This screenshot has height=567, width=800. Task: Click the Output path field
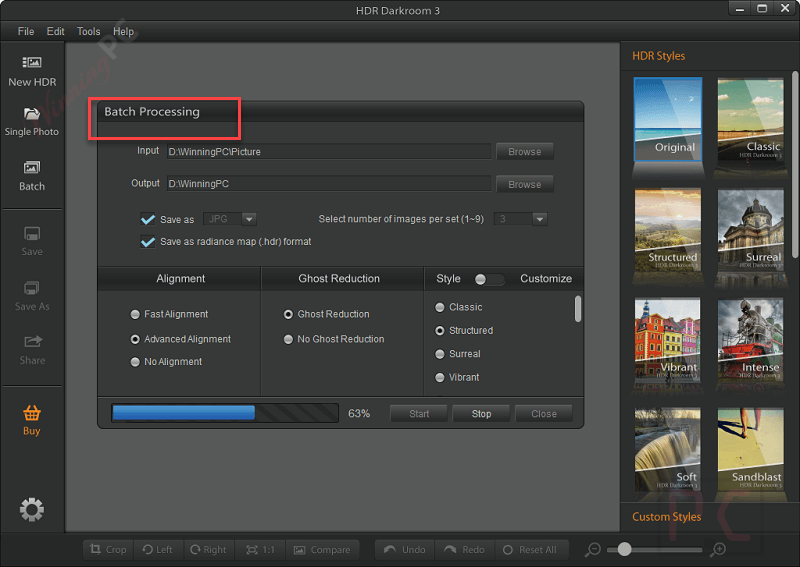point(329,184)
